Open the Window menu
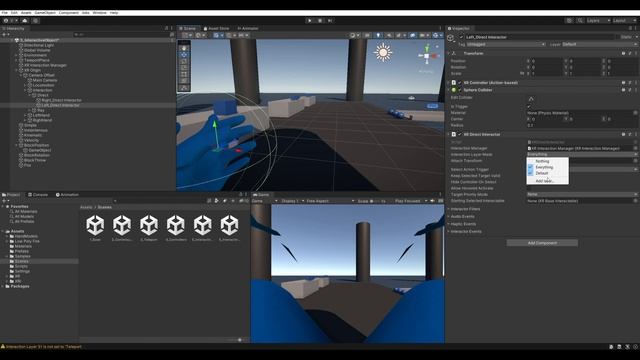Screen dimensions: 640x360 99,13
